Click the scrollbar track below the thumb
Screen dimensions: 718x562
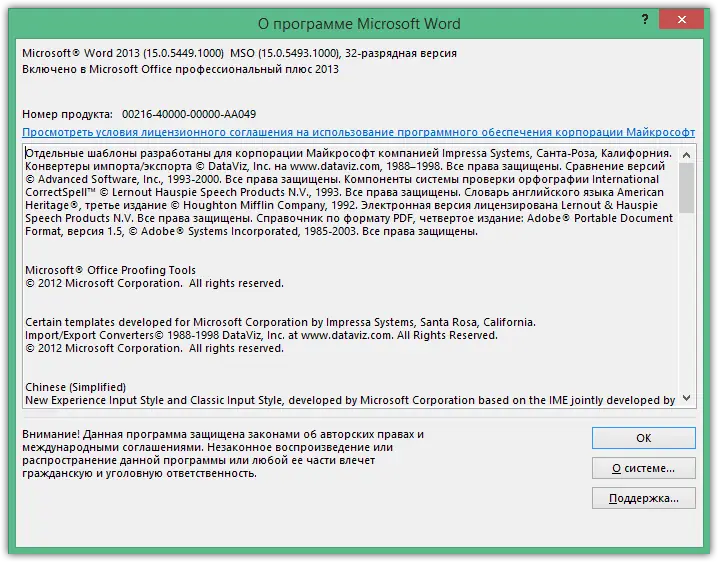[x=686, y=302]
